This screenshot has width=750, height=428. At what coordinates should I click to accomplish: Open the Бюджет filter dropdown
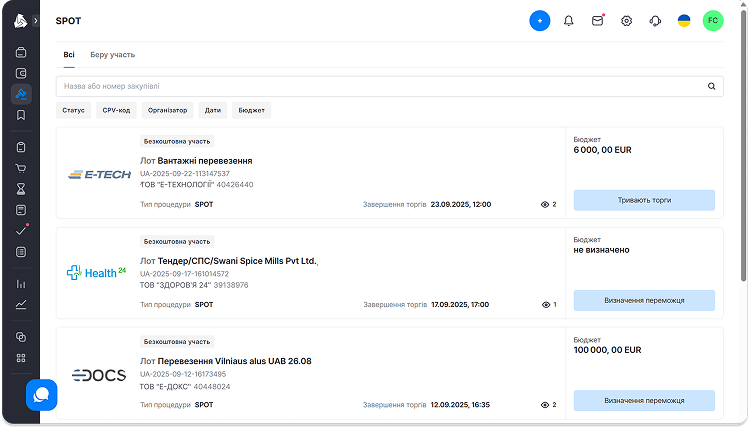point(251,110)
